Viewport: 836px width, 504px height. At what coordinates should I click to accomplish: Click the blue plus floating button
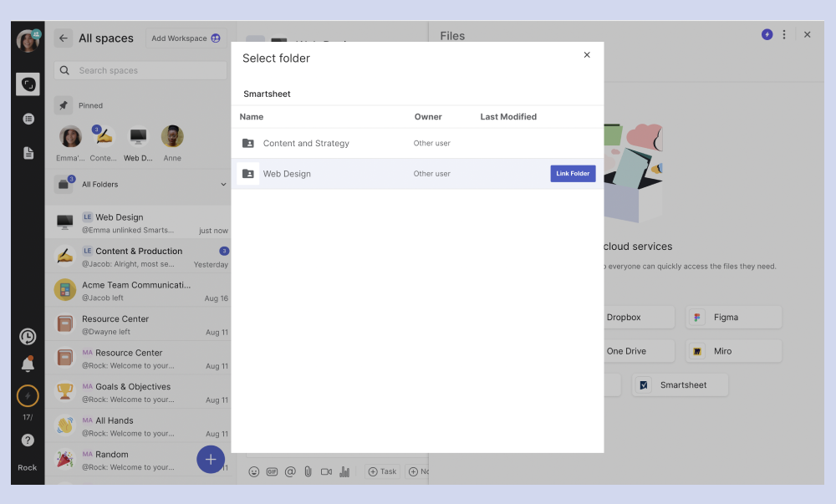(211, 459)
